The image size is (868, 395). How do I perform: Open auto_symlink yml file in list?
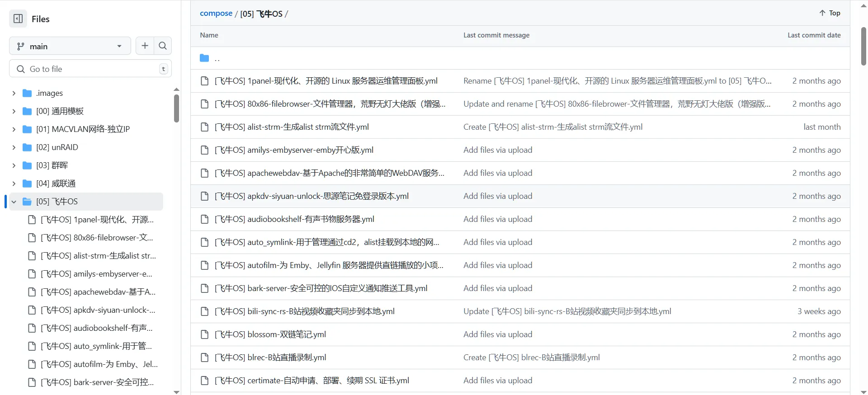point(327,242)
